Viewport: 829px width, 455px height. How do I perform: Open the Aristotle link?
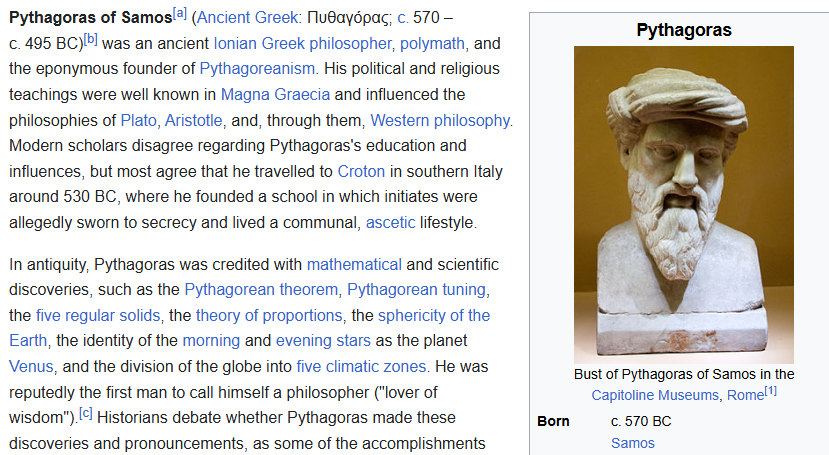tap(194, 120)
